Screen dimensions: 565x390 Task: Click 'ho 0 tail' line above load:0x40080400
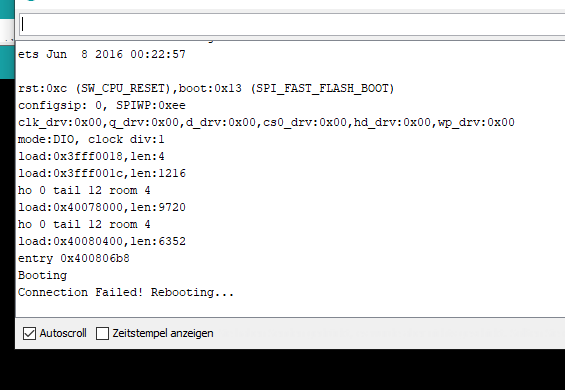click(84, 224)
